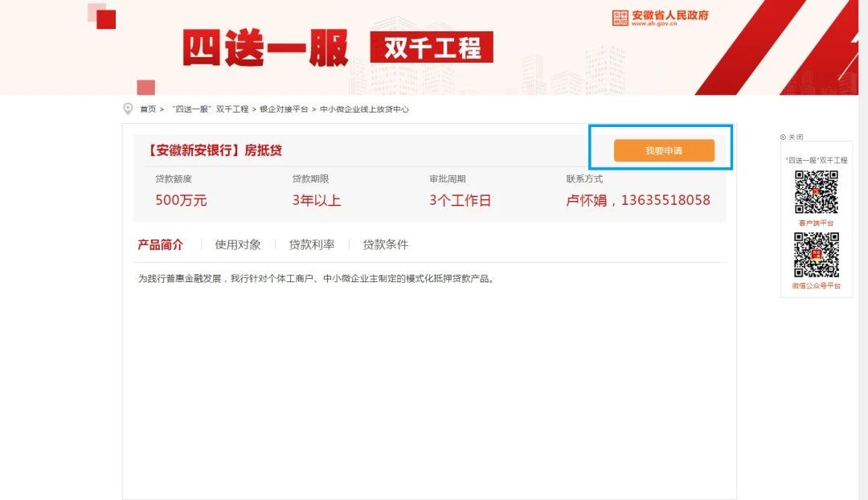Open the 产品简介 tab

[x=160, y=244]
